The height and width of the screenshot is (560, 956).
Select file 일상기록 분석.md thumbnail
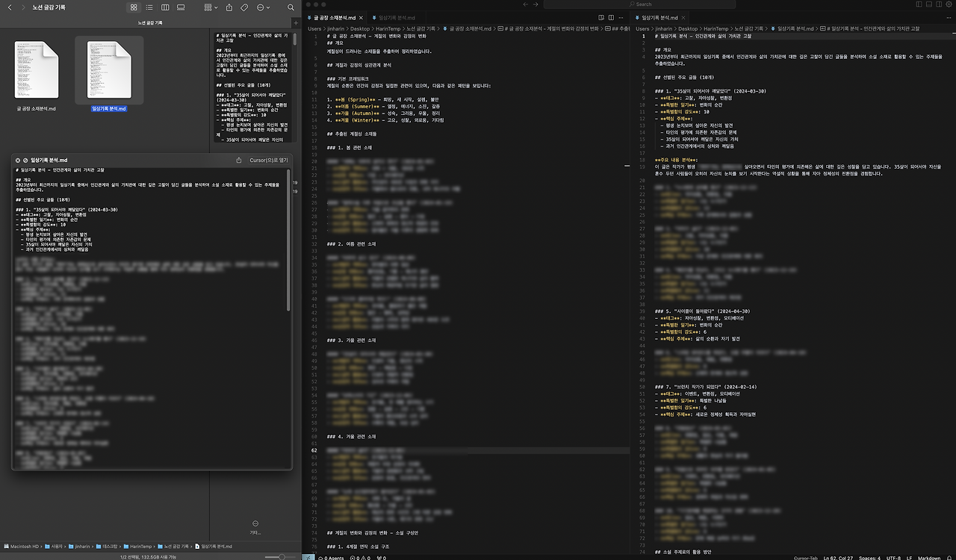(109, 70)
